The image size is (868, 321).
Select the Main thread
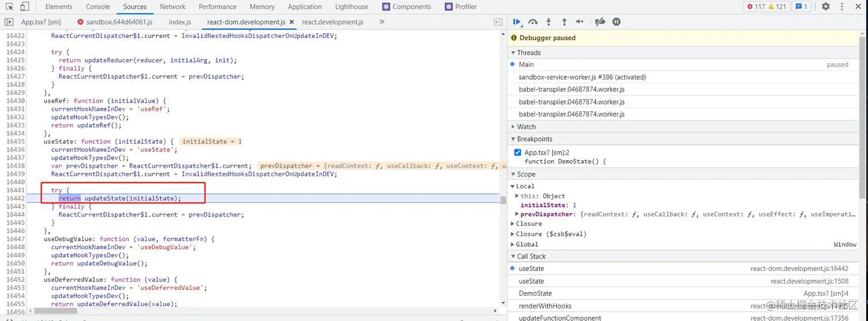[683, 64]
